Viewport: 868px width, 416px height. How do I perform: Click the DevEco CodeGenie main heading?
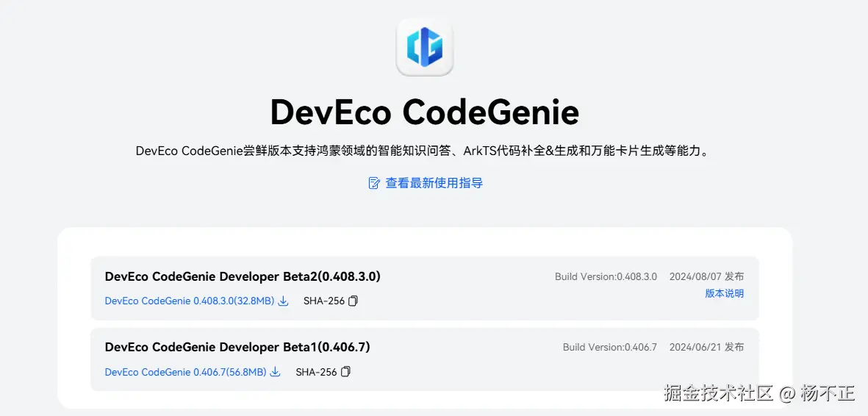point(425,112)
